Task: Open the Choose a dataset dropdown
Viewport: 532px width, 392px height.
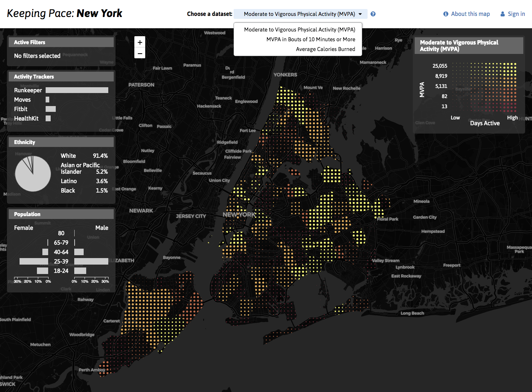Action: 299,14
